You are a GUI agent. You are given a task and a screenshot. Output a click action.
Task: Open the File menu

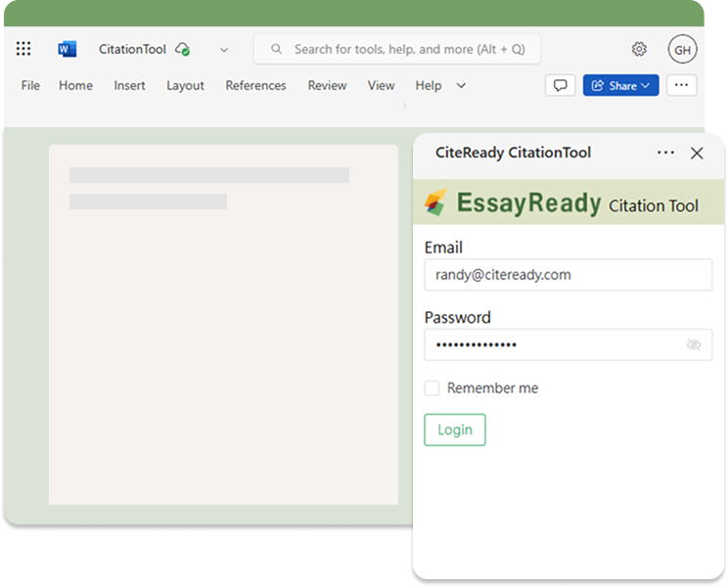coord(30,85)
